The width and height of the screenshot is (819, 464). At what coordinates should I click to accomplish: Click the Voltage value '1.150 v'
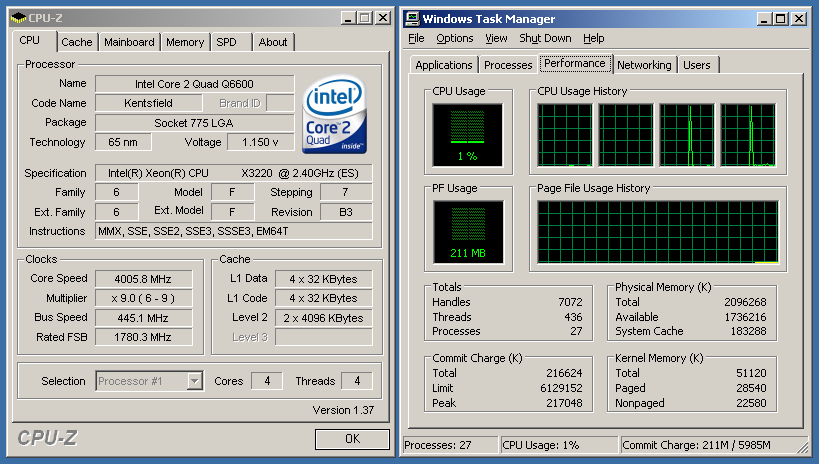tap(260, 142)
